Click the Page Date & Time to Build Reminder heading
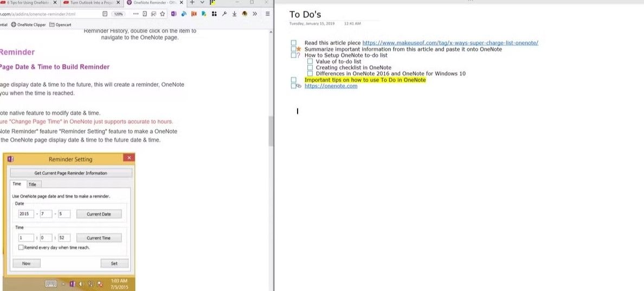Image resolution: width=644 pixels, height=291 pixels. pos(55,67)
